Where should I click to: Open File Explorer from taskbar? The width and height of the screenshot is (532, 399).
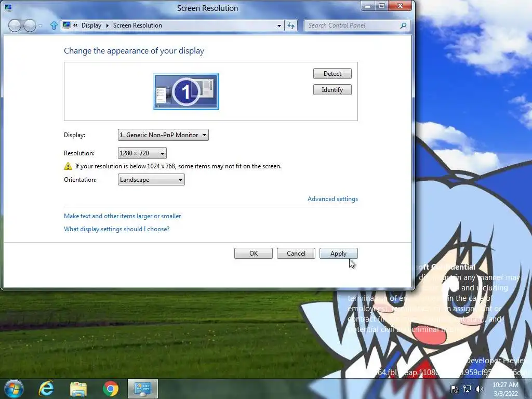[x=78, y=389]
